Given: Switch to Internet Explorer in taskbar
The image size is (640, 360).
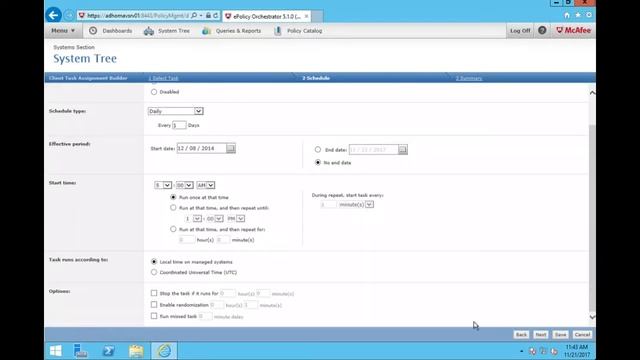Looking at the screenshot, I should (x=164, y=351).
